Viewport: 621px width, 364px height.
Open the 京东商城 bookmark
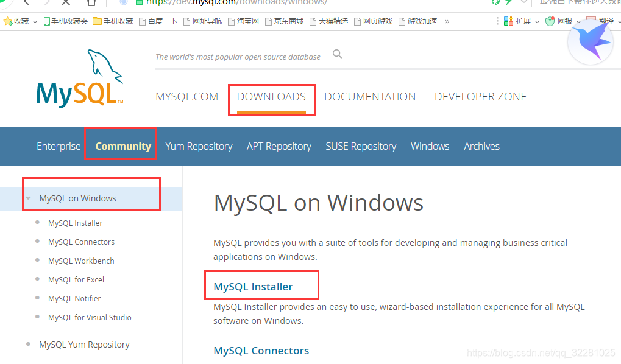pos(284,21)
